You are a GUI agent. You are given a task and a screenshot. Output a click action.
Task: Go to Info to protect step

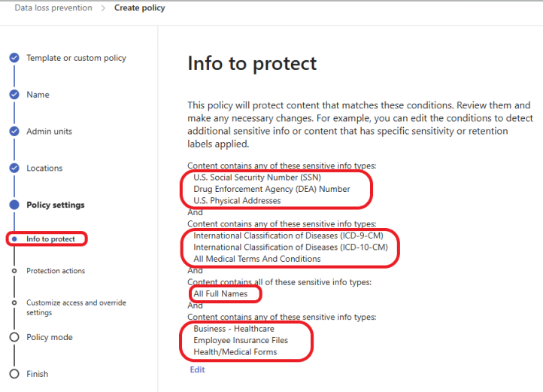[x=50, y=239]
